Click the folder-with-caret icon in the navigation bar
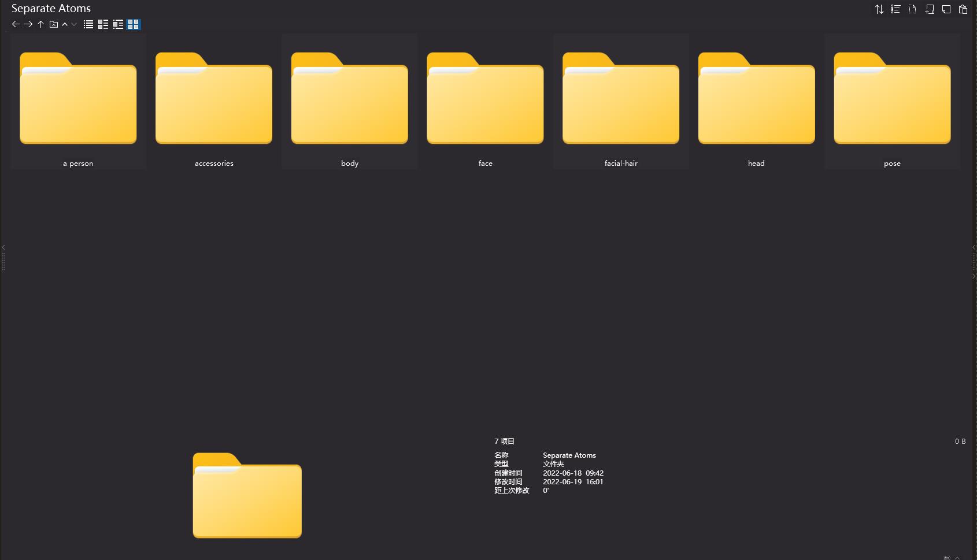Screen dimensions: 977x560 point(54,24)
